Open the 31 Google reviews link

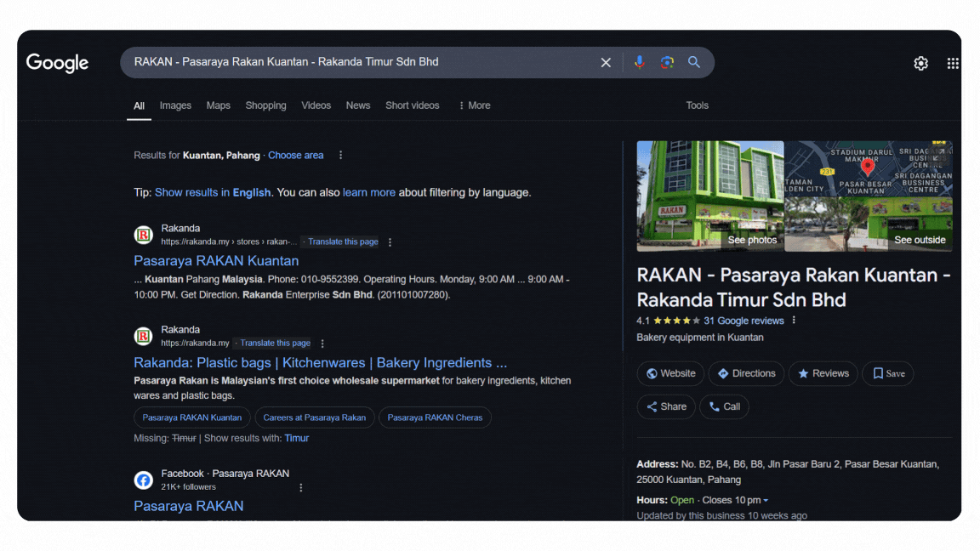tap(744, 321)
